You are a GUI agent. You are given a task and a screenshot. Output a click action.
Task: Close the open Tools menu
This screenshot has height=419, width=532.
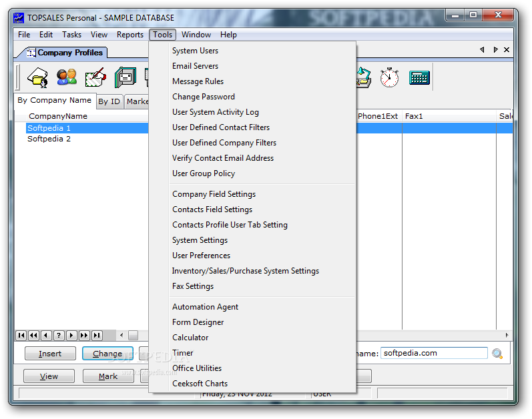pos(162,35)
